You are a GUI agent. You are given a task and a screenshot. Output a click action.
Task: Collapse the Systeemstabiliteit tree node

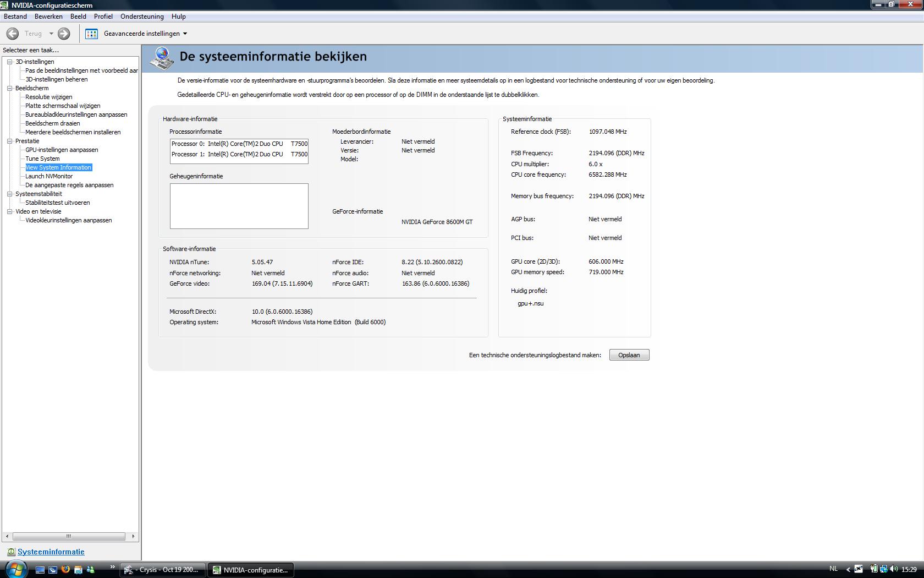(9, 194)
